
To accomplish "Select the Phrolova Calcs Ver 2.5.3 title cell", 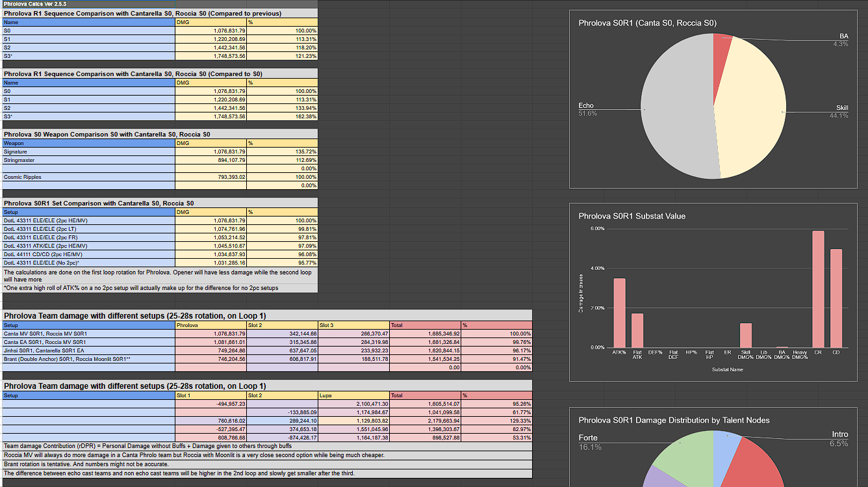I will click(88, 4).
